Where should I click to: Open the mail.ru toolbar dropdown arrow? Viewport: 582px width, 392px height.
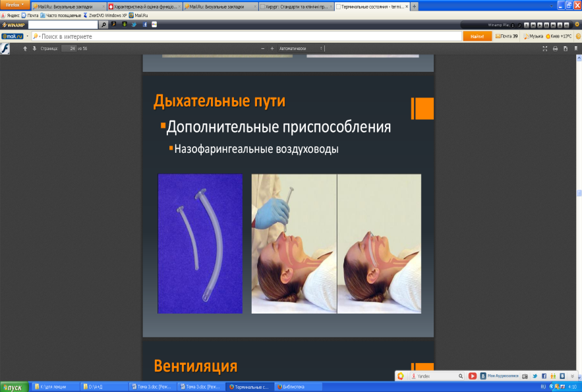click(28, 36)
